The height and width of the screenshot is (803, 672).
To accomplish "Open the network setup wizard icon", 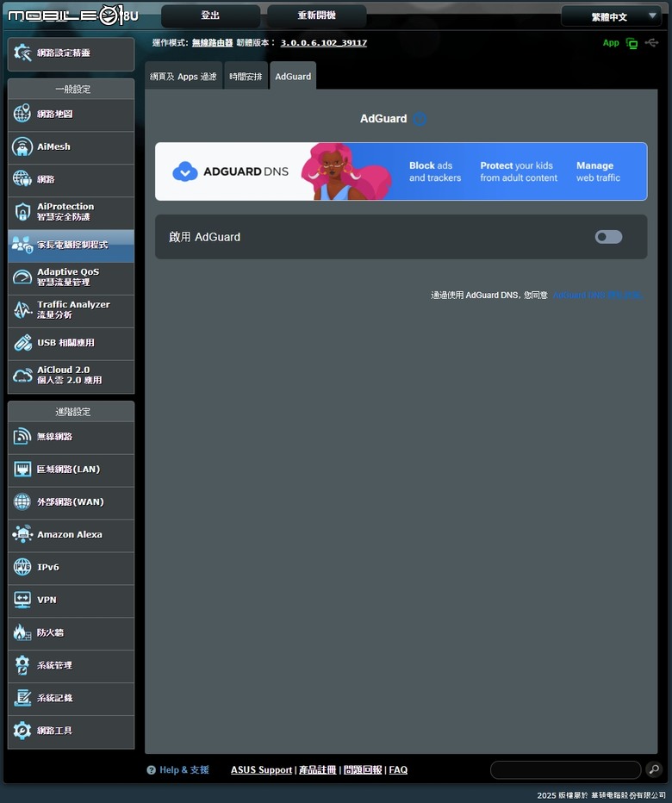I will pos(22,53).
